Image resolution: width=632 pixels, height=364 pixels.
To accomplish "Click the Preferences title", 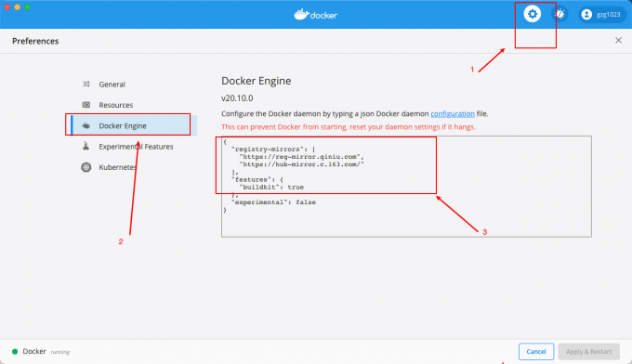I will 35,41.
